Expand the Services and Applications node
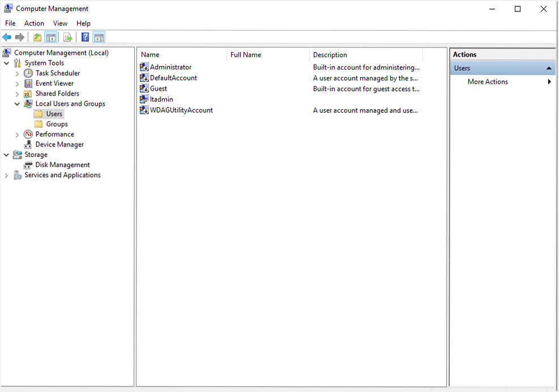Image resolution: width=559 pixels, height=392 pixels. (x=6, y=175)
